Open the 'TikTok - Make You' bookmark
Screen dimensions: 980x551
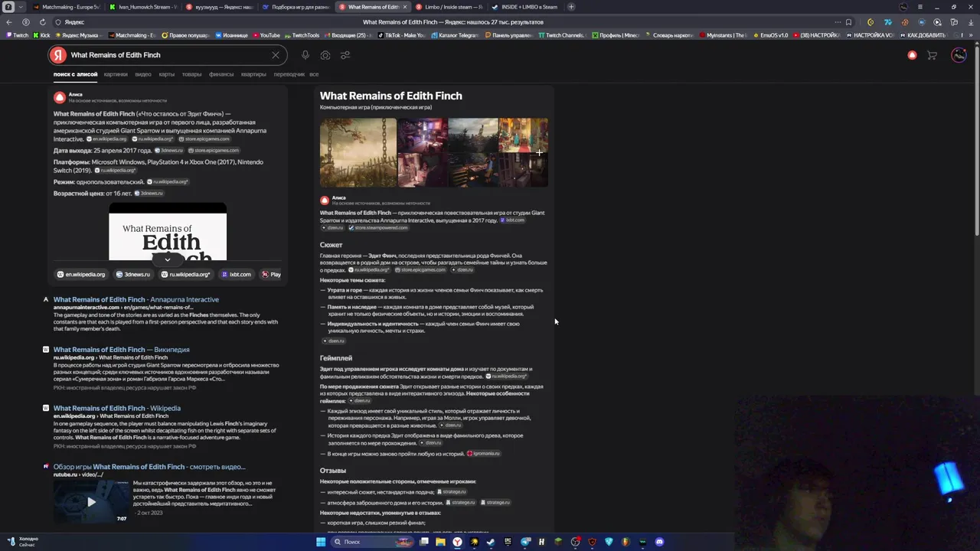tap(401, 35)
